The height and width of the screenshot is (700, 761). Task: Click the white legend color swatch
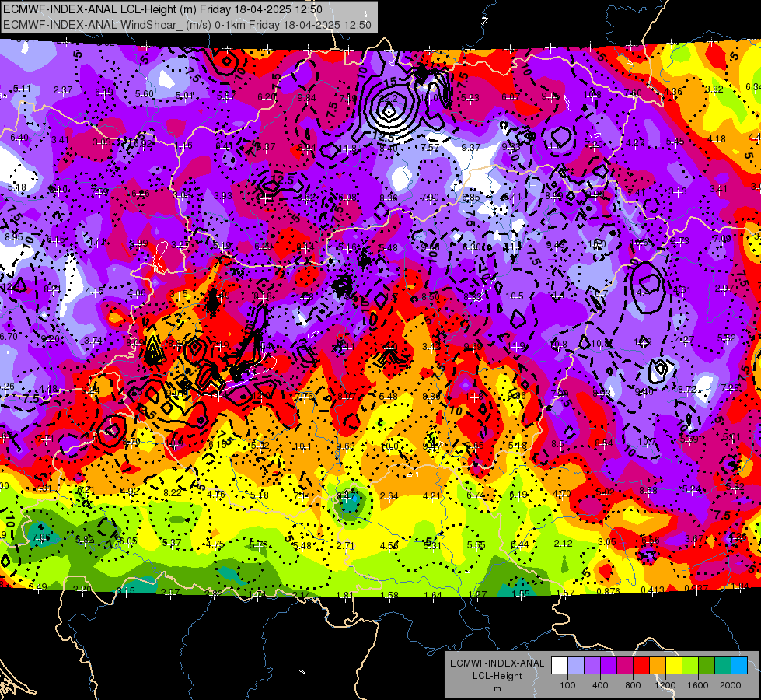(x=559, y=665)
